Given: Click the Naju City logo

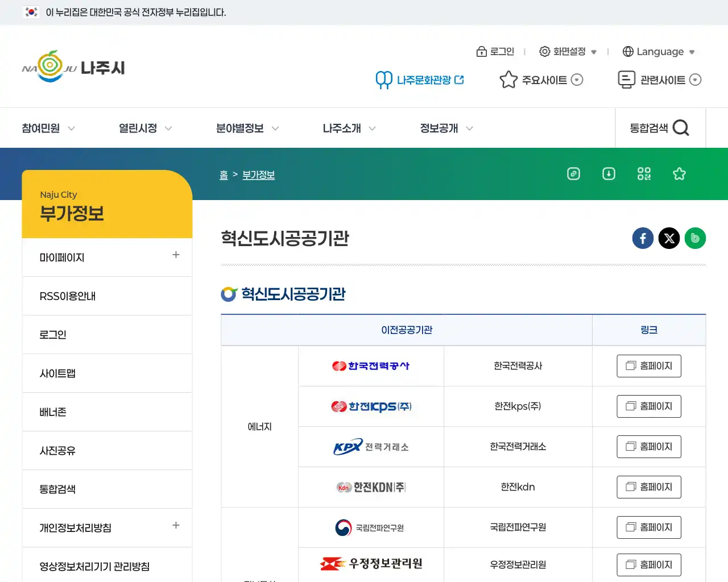Looking at the screenshot, I should coord(73,66).
